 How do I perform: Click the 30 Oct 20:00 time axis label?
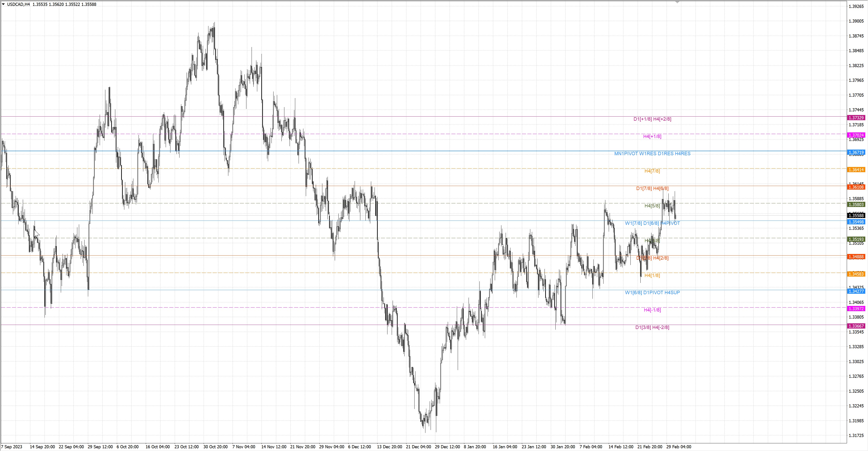tap(215, 447)
